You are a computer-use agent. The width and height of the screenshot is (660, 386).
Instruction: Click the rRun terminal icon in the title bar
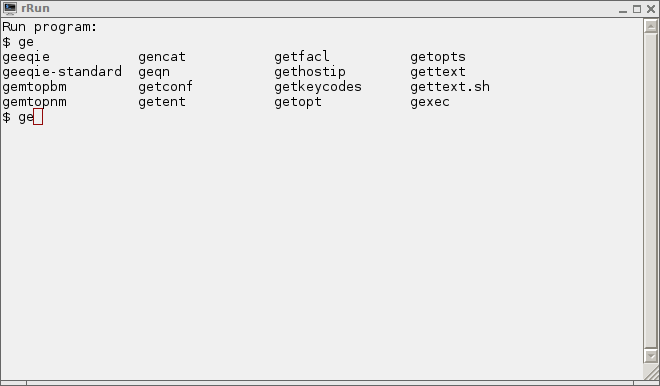click(10, 8)
